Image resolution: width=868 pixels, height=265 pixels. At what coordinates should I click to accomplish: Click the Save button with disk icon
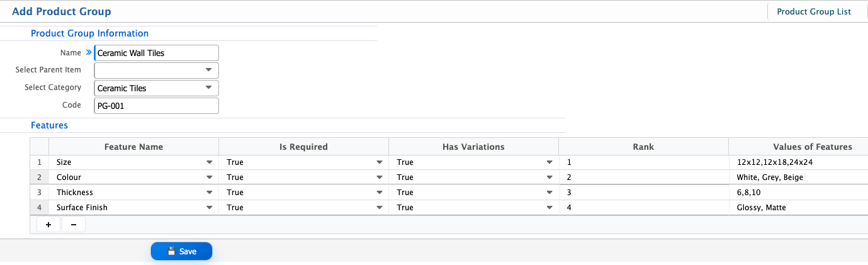tap(181, 251)
